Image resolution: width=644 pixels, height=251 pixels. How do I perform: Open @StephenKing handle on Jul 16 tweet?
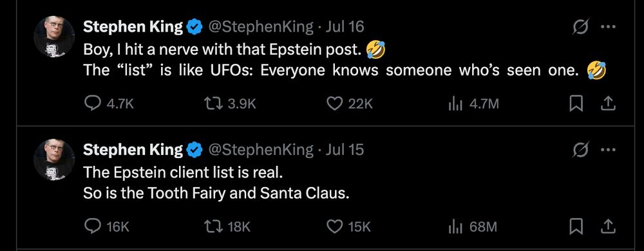click(x=261, y=27)
